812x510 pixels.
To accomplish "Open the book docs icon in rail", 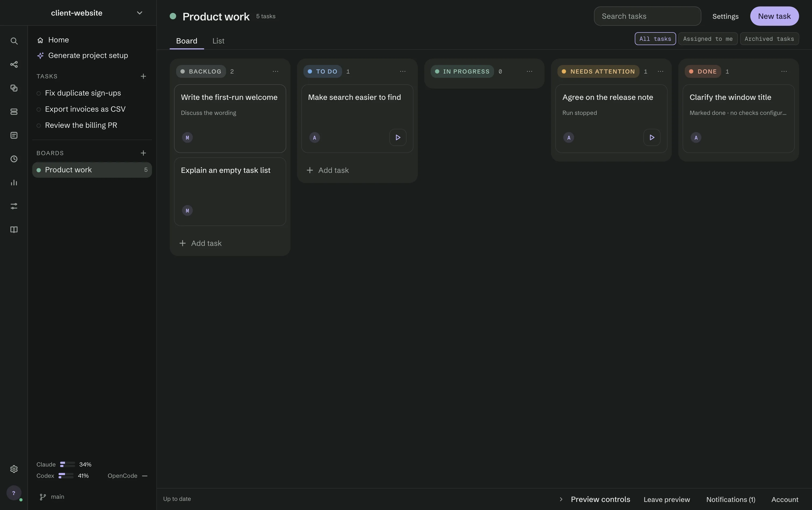I will (14, 229).
